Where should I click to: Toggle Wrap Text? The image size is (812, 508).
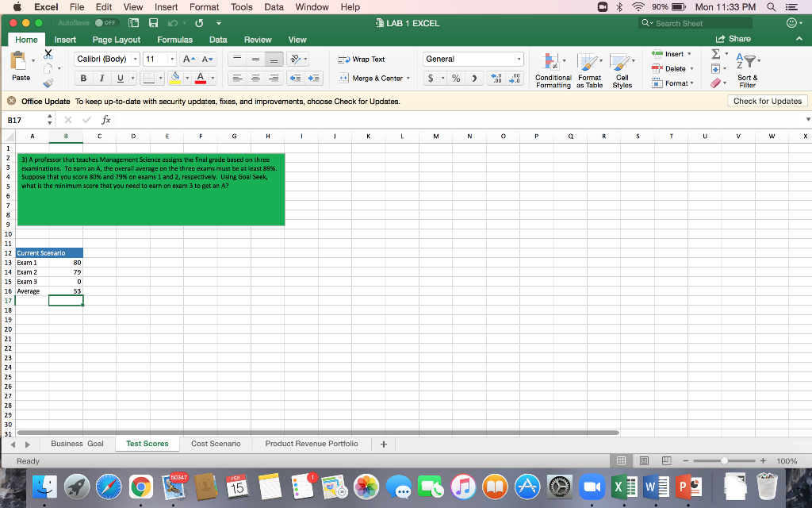(362, 59)
